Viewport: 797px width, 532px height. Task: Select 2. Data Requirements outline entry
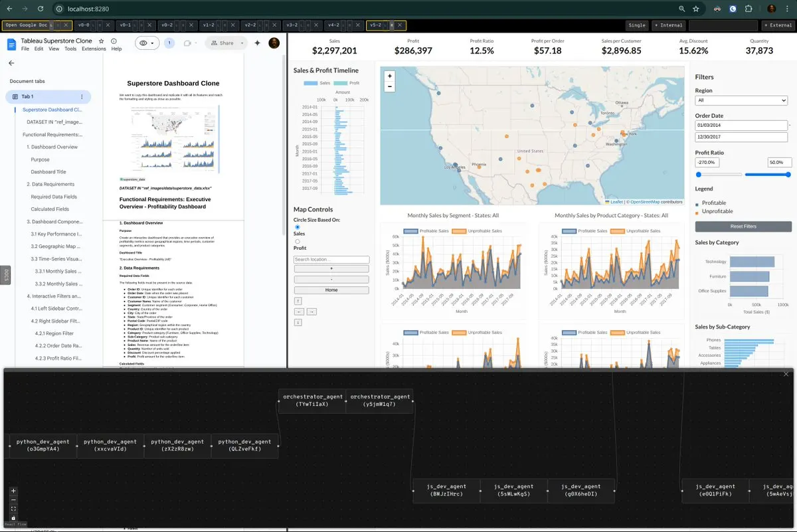[50, 184]
